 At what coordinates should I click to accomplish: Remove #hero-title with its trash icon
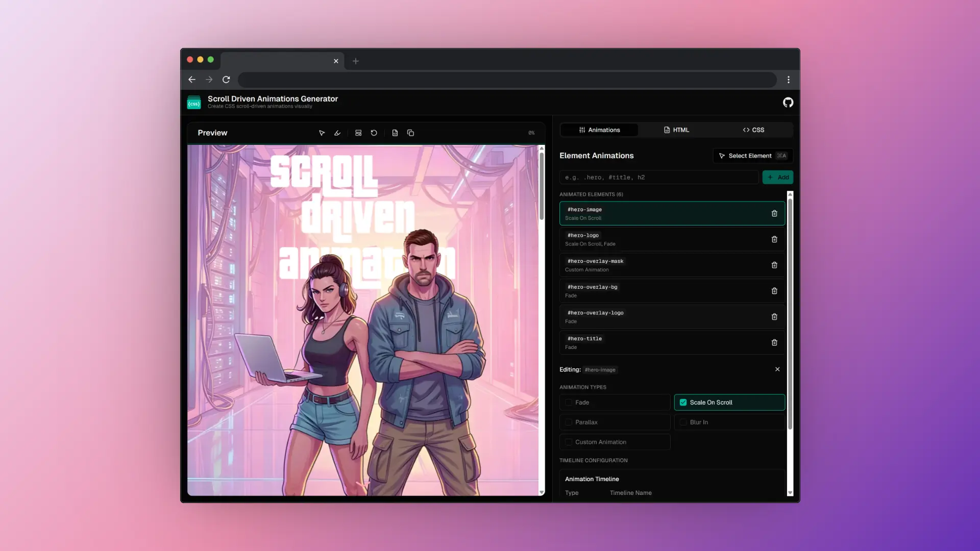click(774, 342)
